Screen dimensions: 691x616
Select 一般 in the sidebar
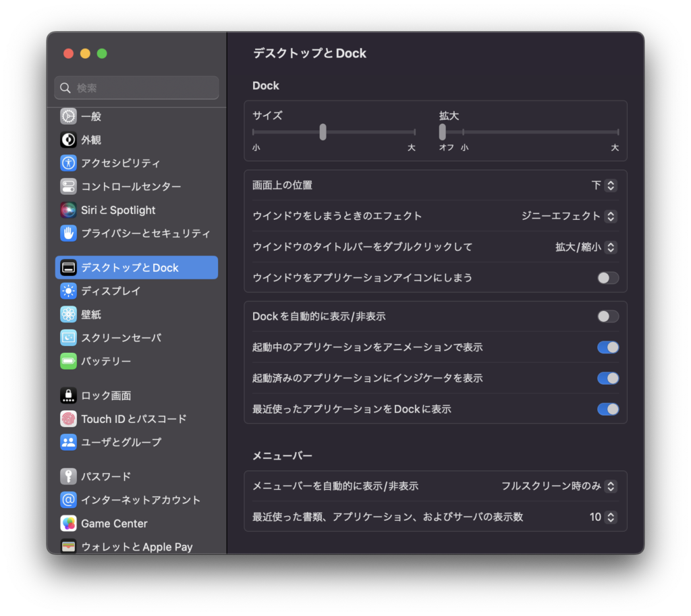[136, 116]
